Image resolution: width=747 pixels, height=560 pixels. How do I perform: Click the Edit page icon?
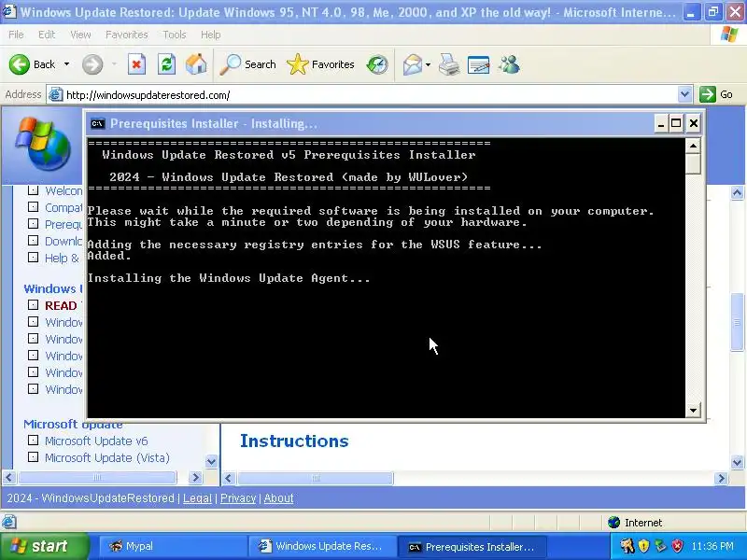pos(479,64)
